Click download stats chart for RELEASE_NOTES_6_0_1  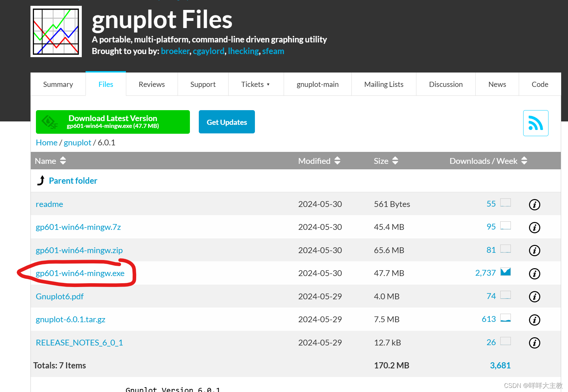pyautogui.click(x=505, y=341)
